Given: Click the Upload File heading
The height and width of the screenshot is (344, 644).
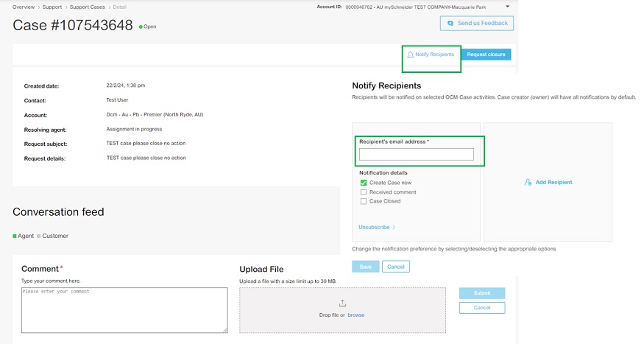Looking at the screenshot, I should click(261, 269).
